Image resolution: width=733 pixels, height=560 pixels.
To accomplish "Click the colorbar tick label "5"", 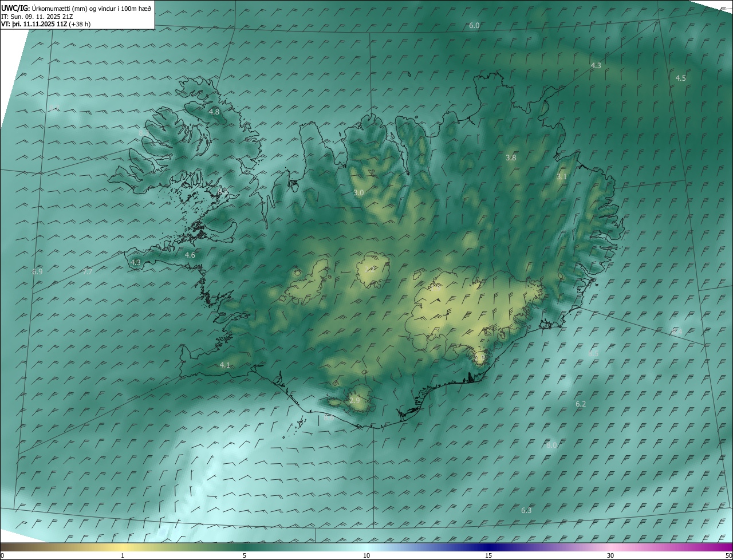I will 245,555.
